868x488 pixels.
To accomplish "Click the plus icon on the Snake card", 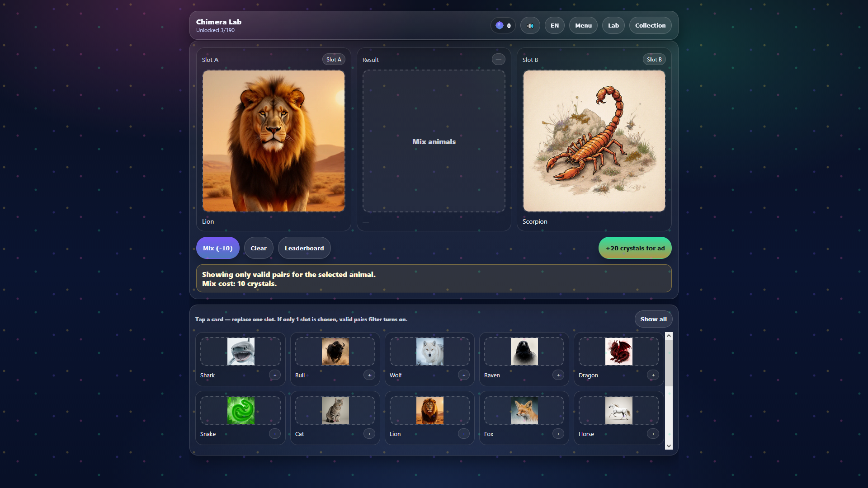I will pos(275,434).
